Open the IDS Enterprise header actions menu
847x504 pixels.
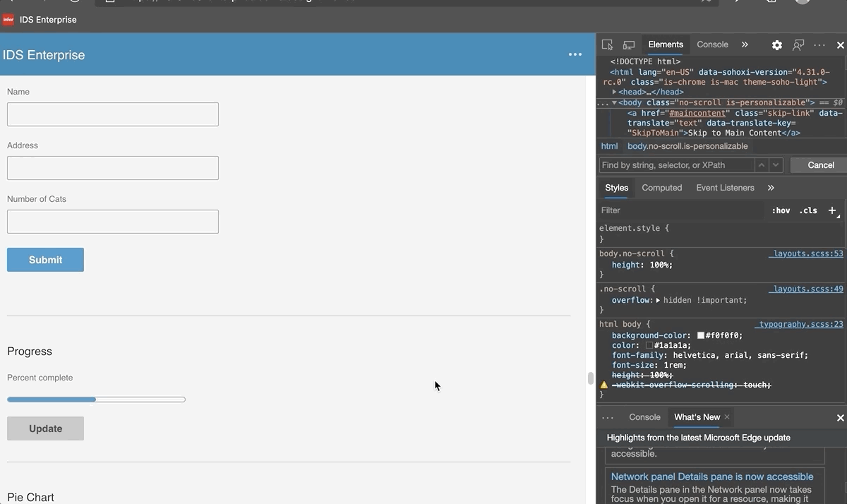point(575,54)
